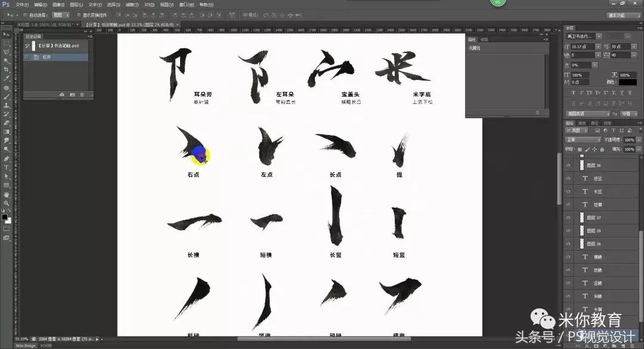Toggle the 显示变换控件 checkbox
Image resolution: width=644 pixels, height=349 pixels.
pos(79,15)
